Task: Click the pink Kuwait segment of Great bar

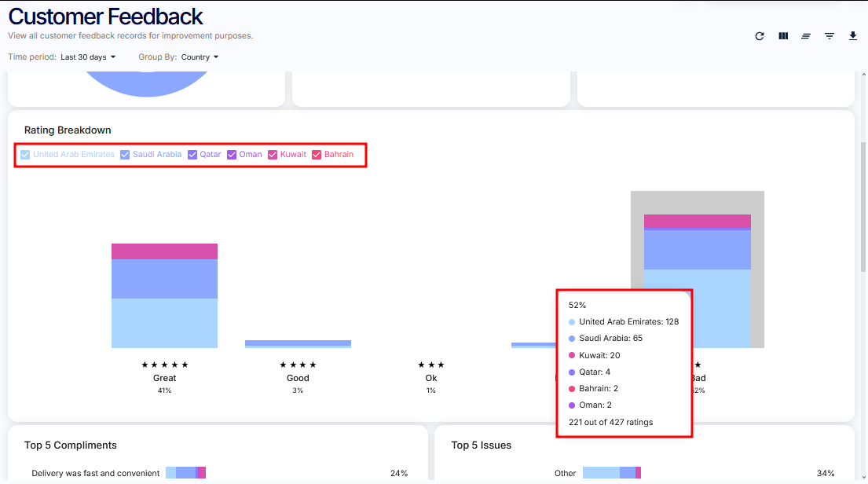Action: 164,251
